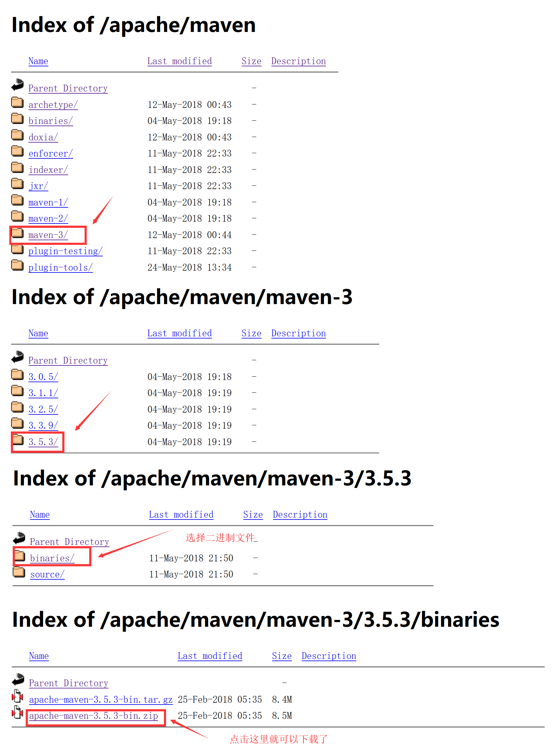554x756 pixels.
Task: Click the jxr/ folder icon
Action: [17, 183]
